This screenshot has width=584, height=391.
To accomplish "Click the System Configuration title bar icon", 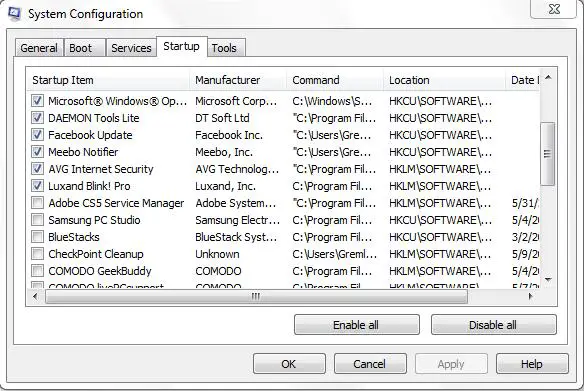I will (x=15, y=13).
